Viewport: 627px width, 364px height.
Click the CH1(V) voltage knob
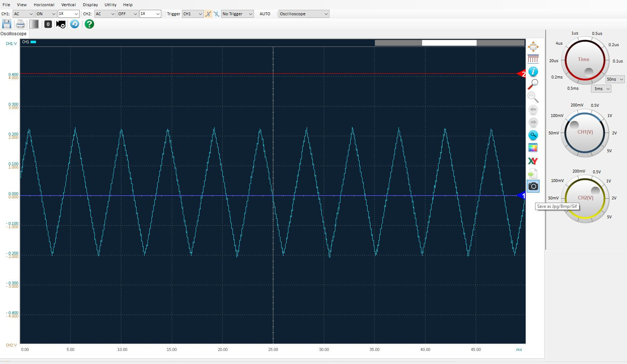[585, 133]
